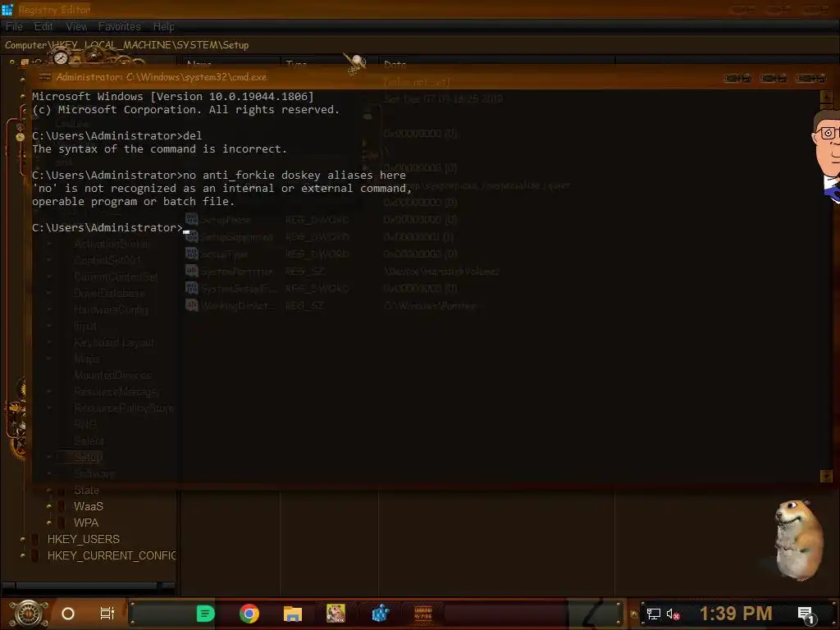Click the 'no anti_forkie doskey aliases here' line
The width and height of the screenshot is (840, 630).
pos(218,176)
